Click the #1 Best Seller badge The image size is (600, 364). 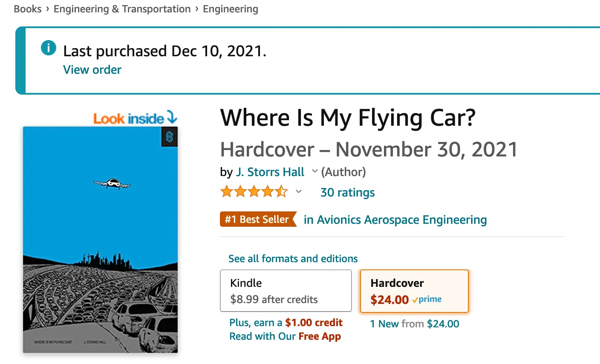[256, 219]
